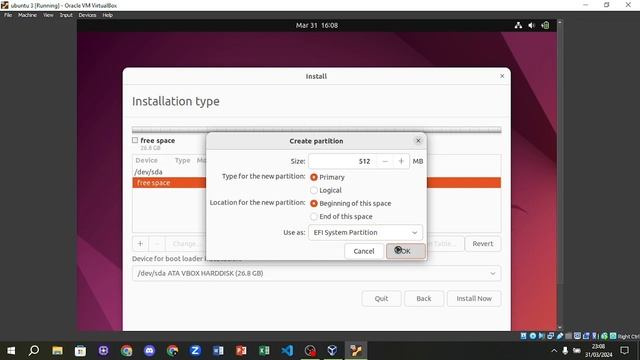Click the disk partition usage bar
Viewport: 640px width, 360px height.
coord(316,130)
